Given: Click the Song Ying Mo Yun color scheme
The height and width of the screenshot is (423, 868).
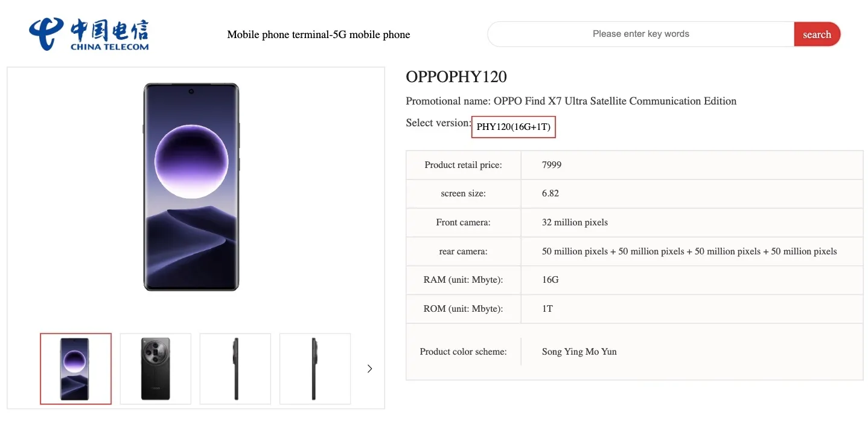Looking at the screenshot, I should [579, 352].
